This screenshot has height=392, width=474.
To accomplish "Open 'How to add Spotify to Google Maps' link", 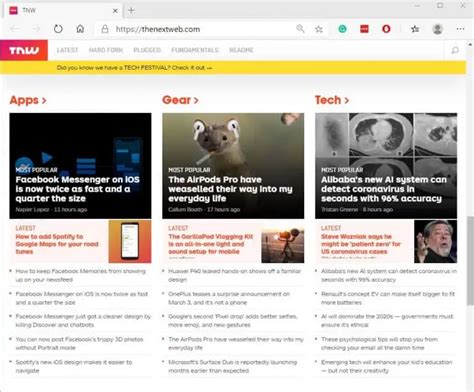I will pyautogui.click(x=57, y=244).
